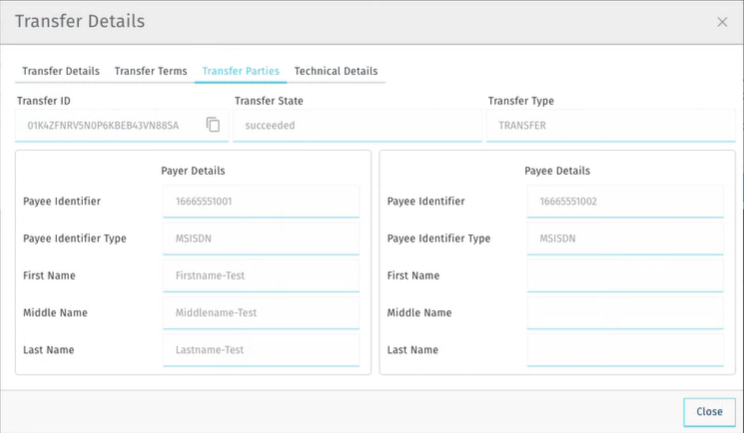Dismiss the dialog with the X icon
The width and height of the screenshot is (744, 433).
tap(722, 22)
